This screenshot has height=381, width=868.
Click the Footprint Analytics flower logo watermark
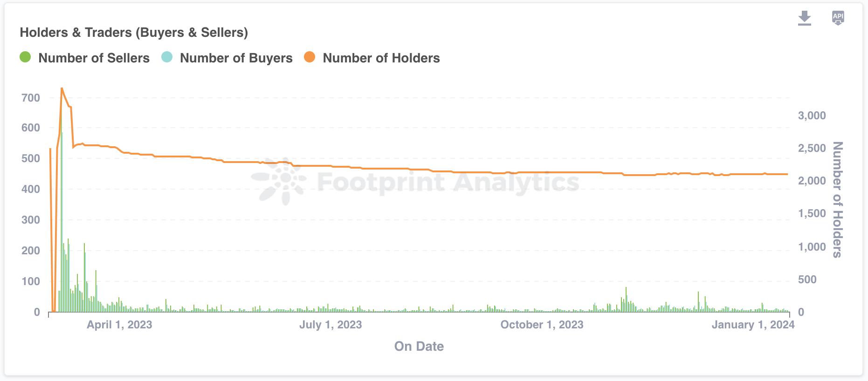point(279,181)
